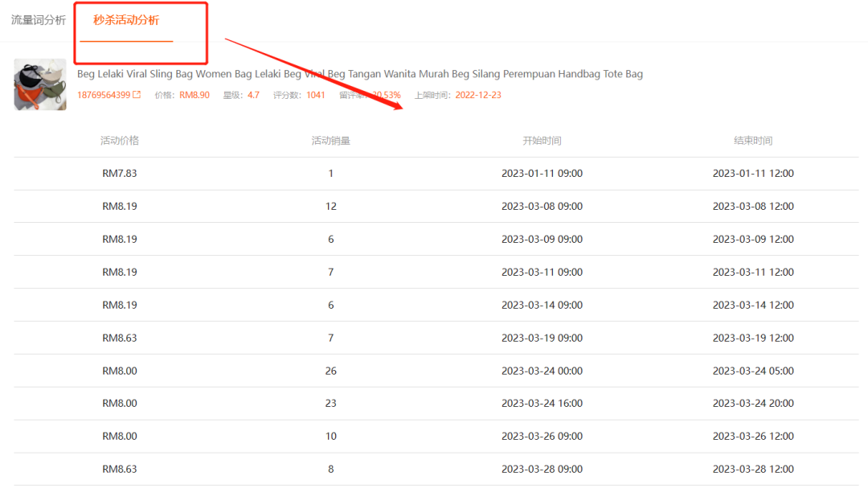
Task: Click RM8.63 price in the 2023-03-19 row
Action: tap(120, 338)
